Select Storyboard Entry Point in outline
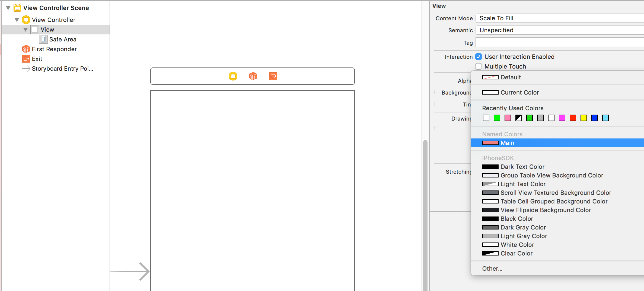Screen dimensions: 644x291 pyautogui.click(x=62, y=69)
